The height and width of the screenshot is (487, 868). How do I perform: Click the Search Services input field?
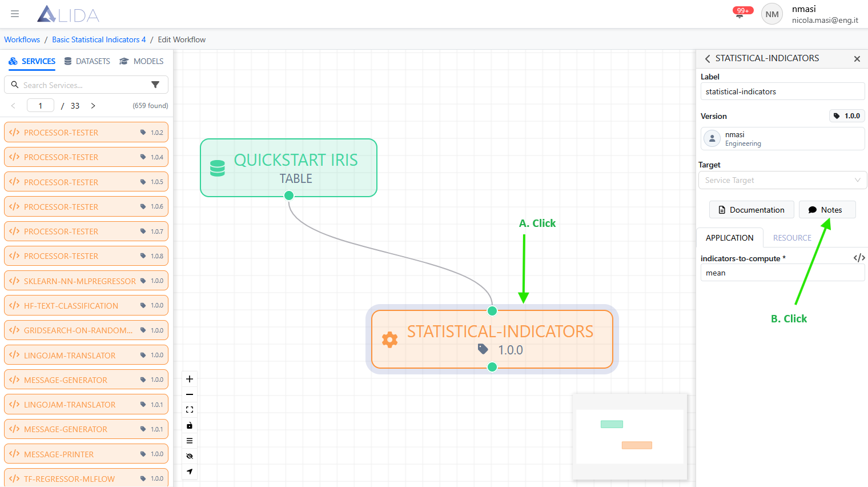coord(86,85)
